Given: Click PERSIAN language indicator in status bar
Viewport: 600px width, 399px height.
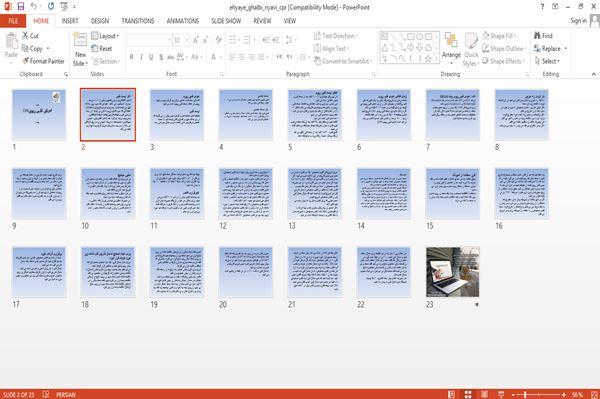Looking at the screenshot, I should tap(65, 394).
